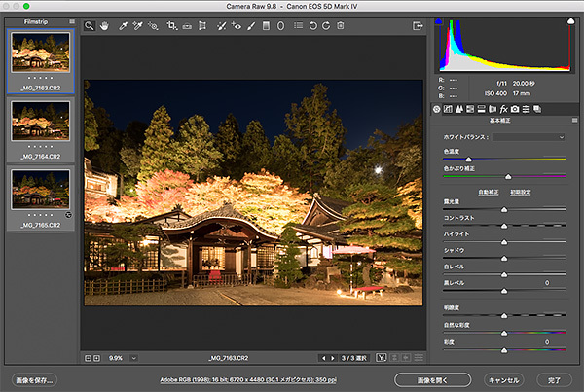The width and height of the screenshot is (584, 392).
Task: Rotate image counterclockwise
Action: point(312,25)
